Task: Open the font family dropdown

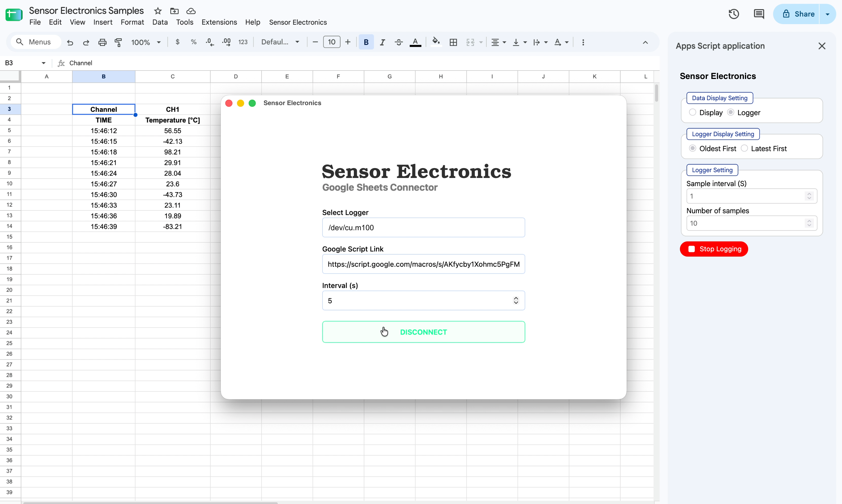Action: [x=280, y=42]
